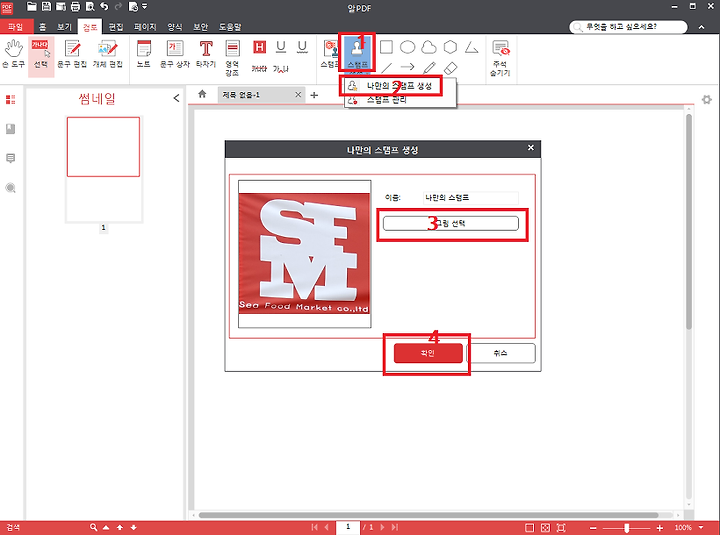Click 그림 선택 to choose an image

pyautogui.click(x=450, y=223)
